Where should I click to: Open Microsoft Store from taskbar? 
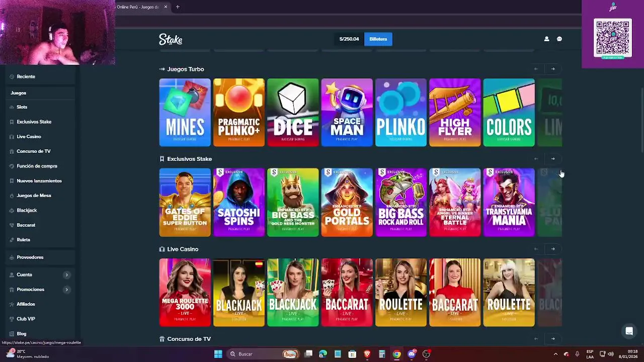(x=352, y=354)
